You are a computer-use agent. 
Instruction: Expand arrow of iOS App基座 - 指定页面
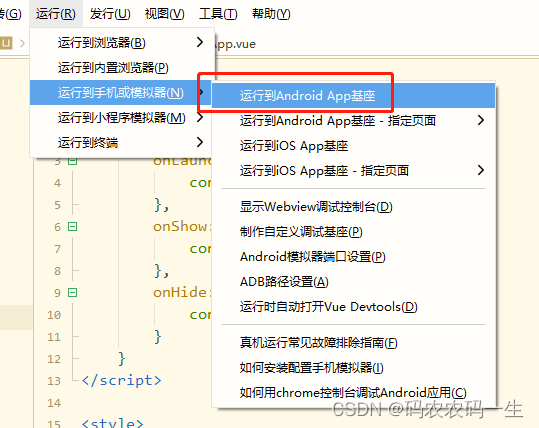[x=481, y=170]
